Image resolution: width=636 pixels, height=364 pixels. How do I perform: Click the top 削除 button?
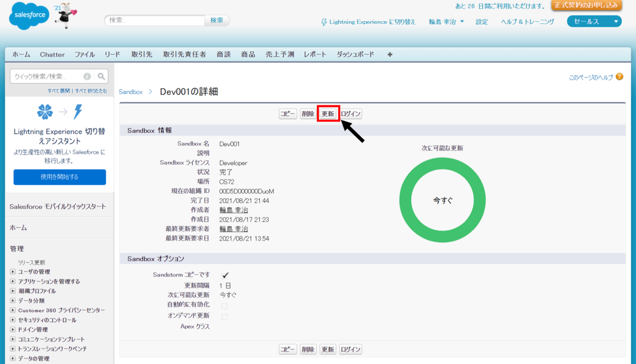pos(308,114)
